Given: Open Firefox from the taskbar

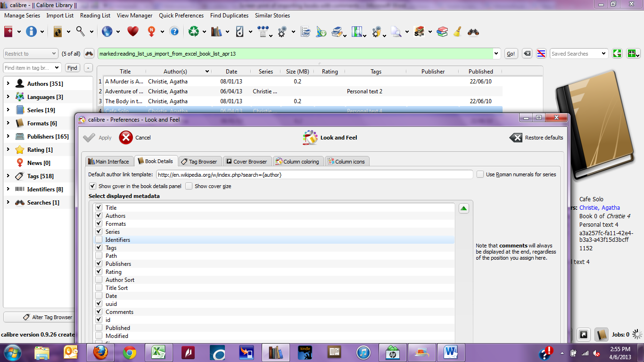Looking at the screenshot, I should click(x=100, y=352).
